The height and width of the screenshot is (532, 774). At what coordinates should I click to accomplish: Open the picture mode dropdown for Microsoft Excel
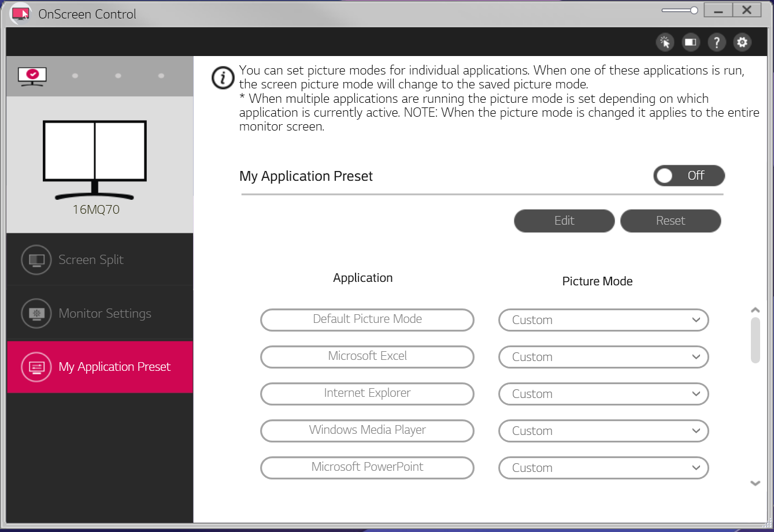[603, 357]
